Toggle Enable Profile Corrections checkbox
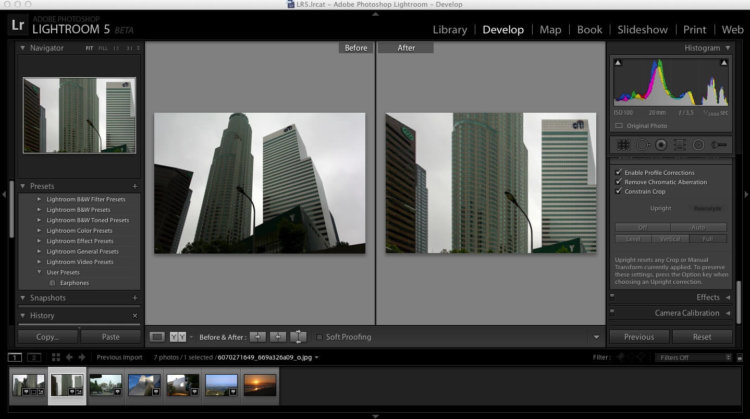This screenshot has height=419, width=750. 618,172
